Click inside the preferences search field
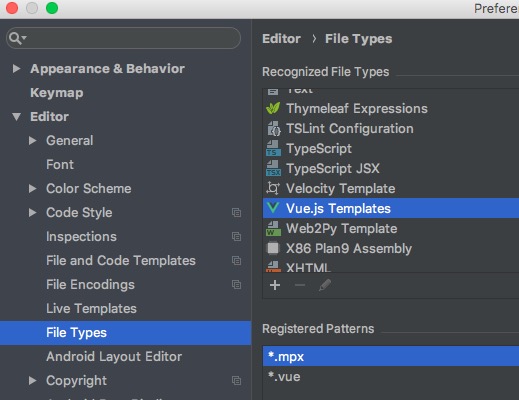The width and height of the screenshot is (519, 400). (133, 38)
